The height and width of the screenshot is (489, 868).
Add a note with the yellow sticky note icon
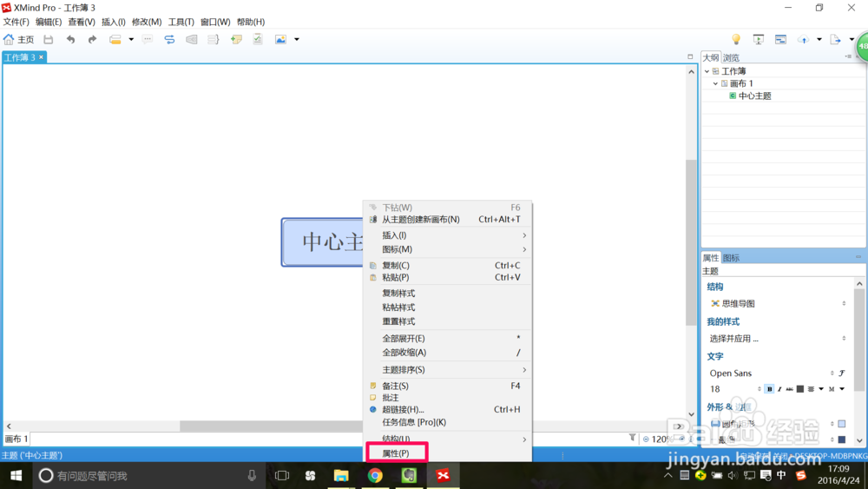[x=236, y=39]
